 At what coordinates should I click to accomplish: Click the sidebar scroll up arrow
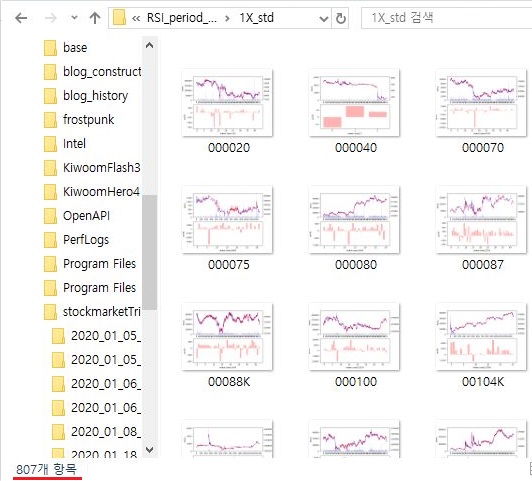(149, 45)
